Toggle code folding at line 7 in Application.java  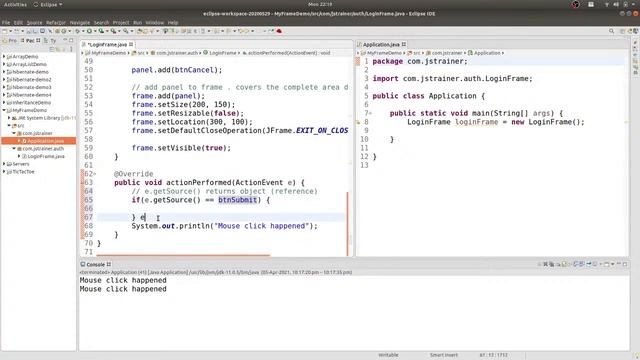(370, 113)
